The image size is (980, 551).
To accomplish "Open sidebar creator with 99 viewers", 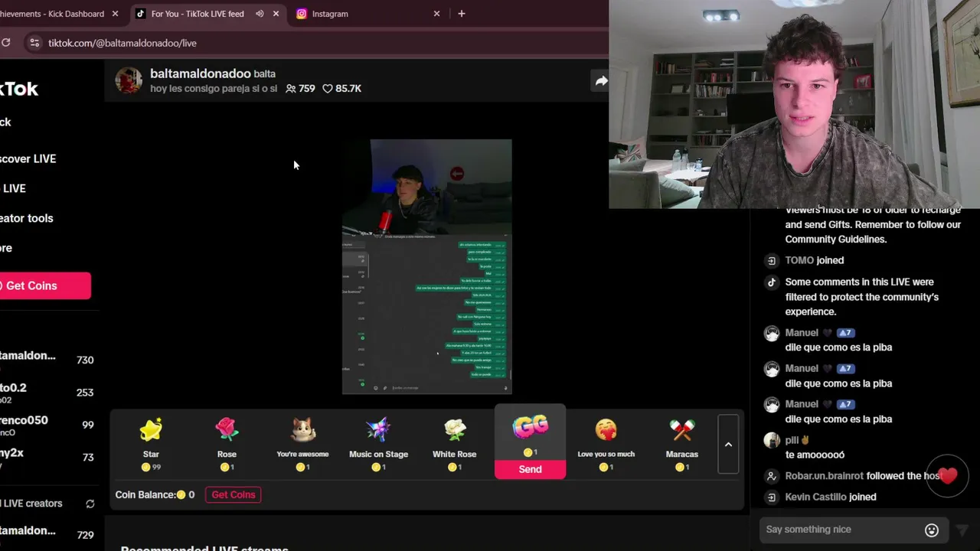I will click(x=47, y=425).
